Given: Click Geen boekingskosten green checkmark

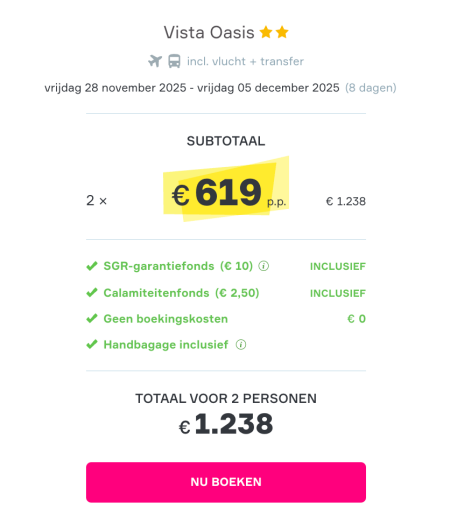Looking at the screenshot, I should 92,319.
